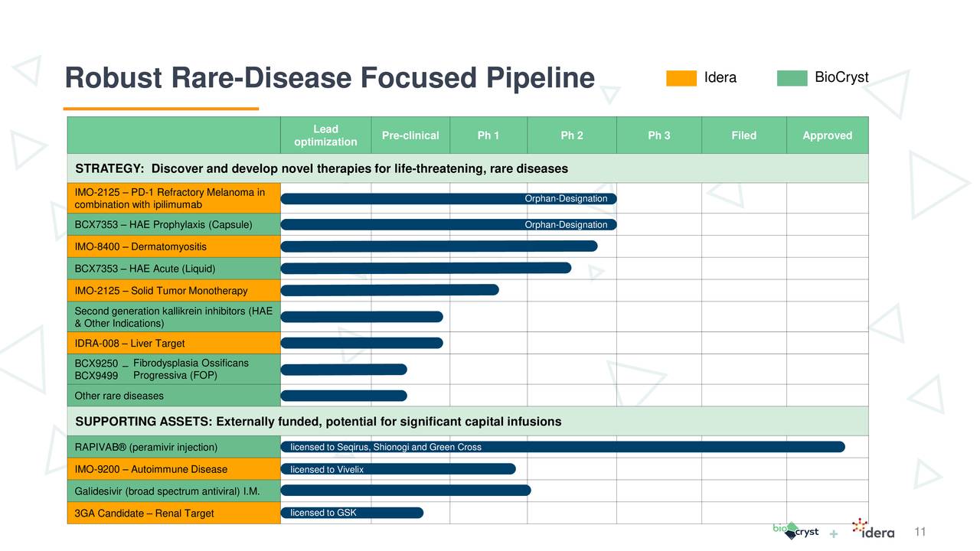The height and width of the screenshot is (551, 980).
Task: Click 'licensed to Vivelix' bar text
Action: (327, 470)
